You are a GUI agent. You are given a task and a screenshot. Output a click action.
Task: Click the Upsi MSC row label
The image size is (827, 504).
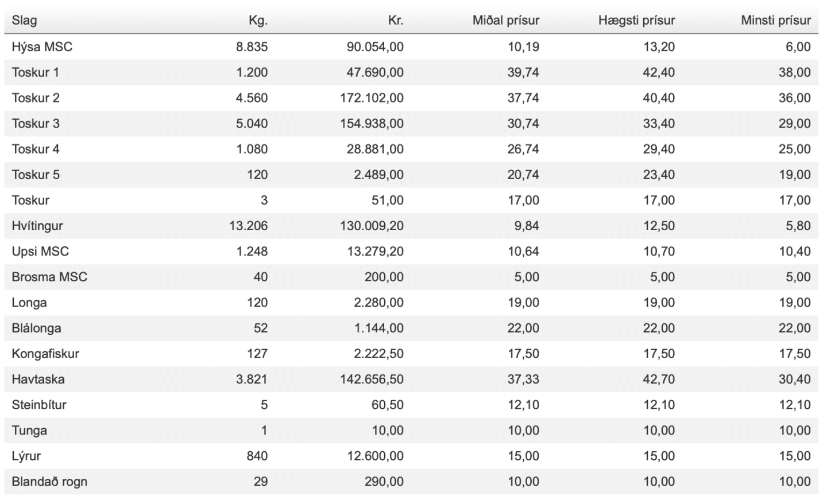(x=40, y=251)
